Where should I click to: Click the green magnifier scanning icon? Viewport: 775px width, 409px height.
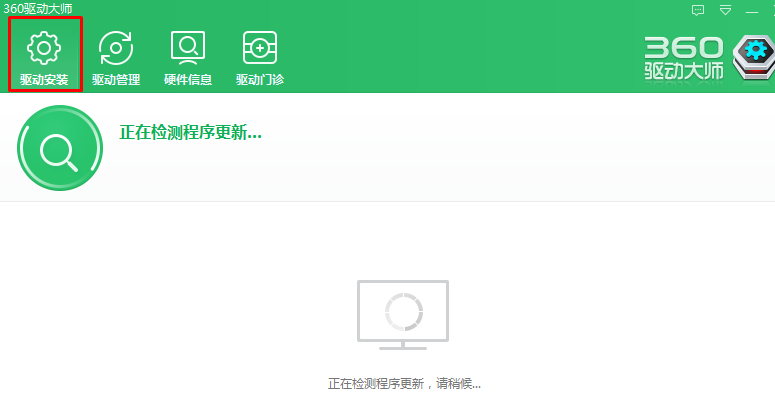(x=60, y=148)
